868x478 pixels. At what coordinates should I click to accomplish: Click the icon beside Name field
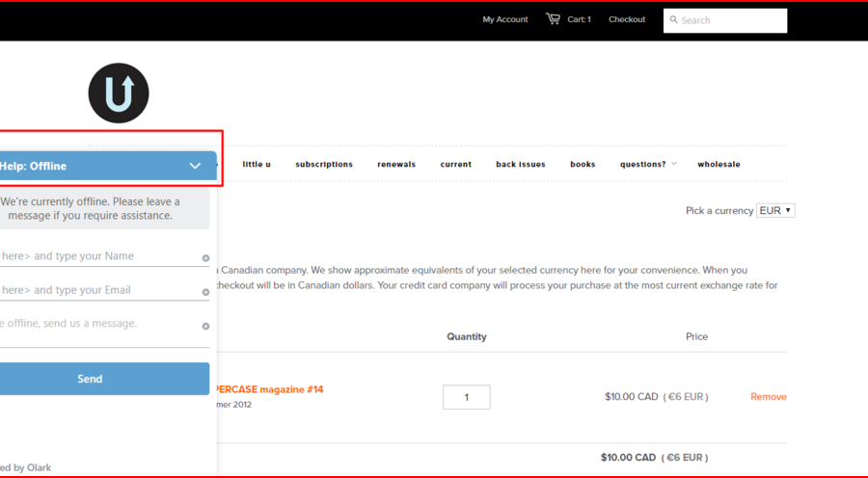coord(205,258)
